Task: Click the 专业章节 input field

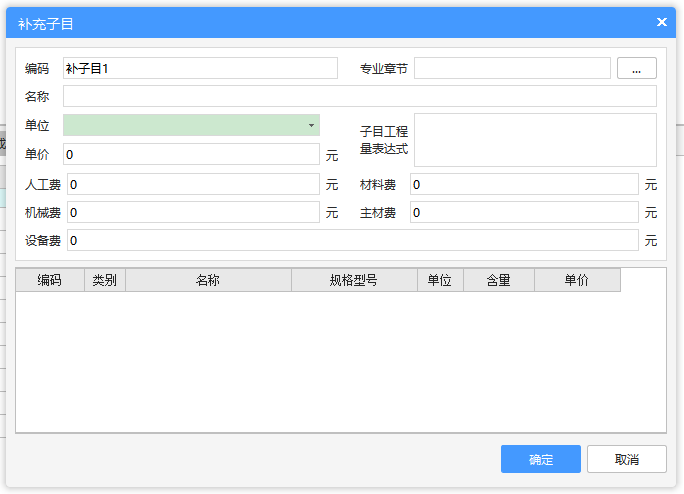Action: [512, 68]
